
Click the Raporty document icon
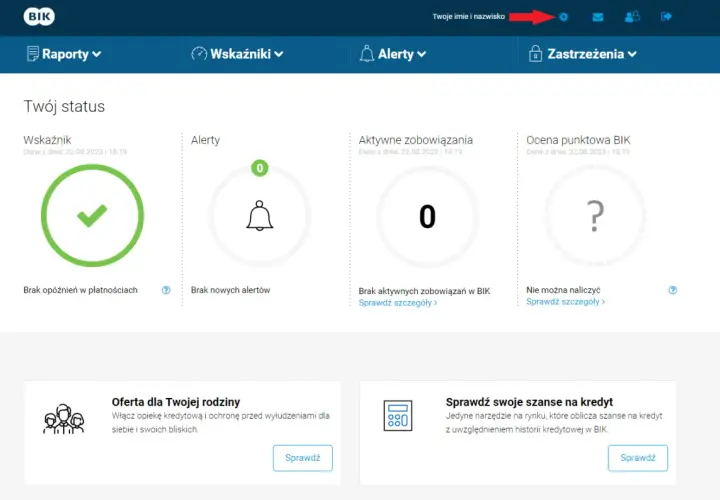coord(33,54)
